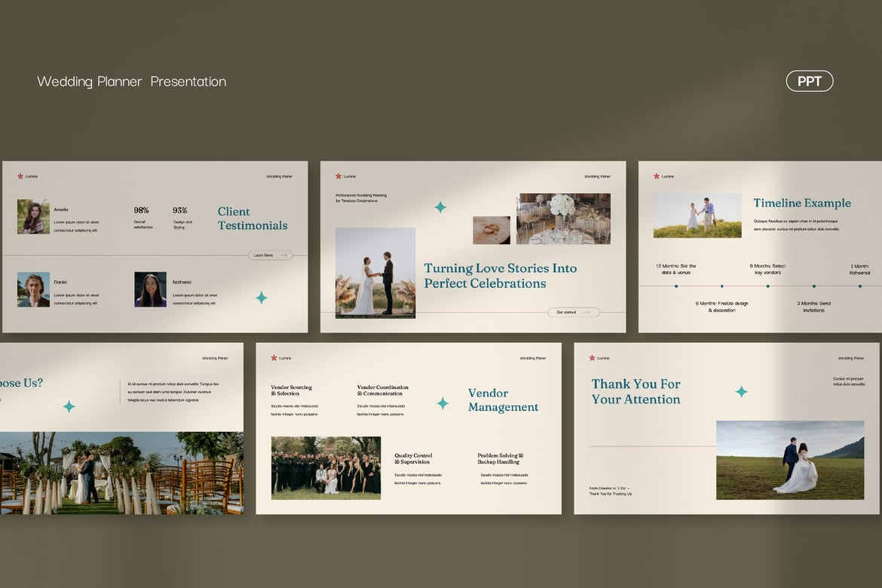Click the 'Quality Control & Supervision' subheading
The height and width of the screenshot is (588, 882).
click(x=413, y=458)
